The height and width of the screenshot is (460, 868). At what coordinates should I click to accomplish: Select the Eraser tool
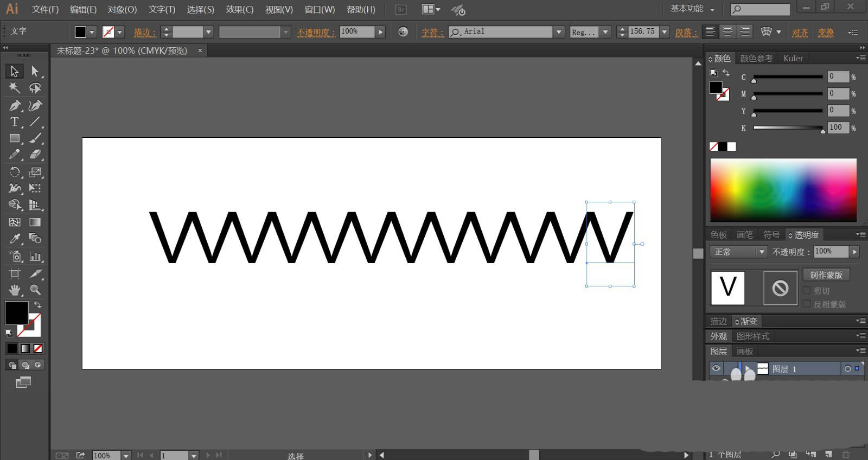(x=35, y=155)
